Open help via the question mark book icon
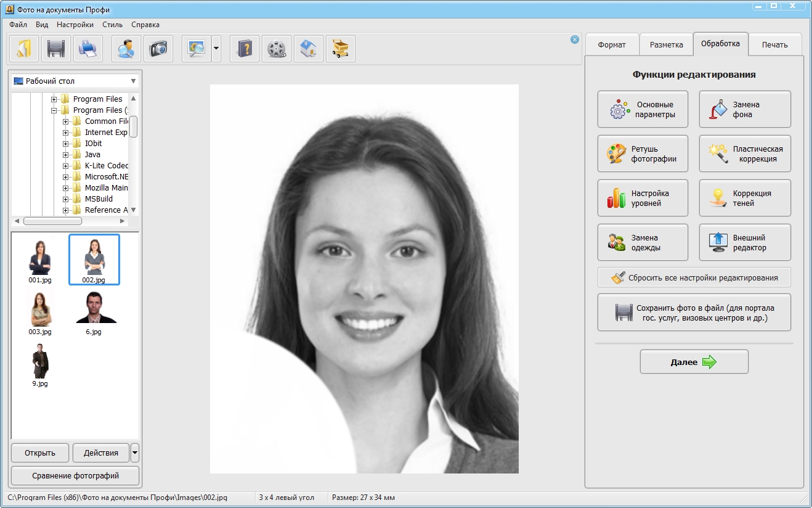This screenshot has height=508, width=812. click(x=245, y=49)
